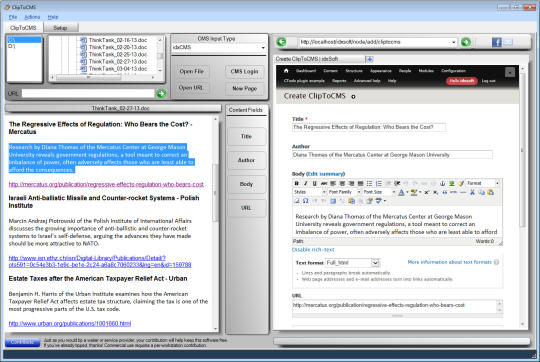The image size is (540, 362).
Task: Click the Open File button
Action: 191,72
